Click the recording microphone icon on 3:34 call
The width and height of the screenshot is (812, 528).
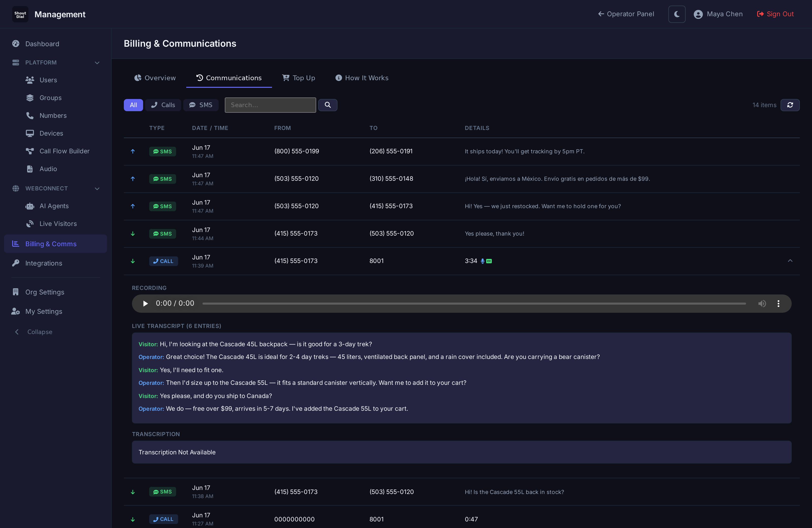[x=482, y=261]
